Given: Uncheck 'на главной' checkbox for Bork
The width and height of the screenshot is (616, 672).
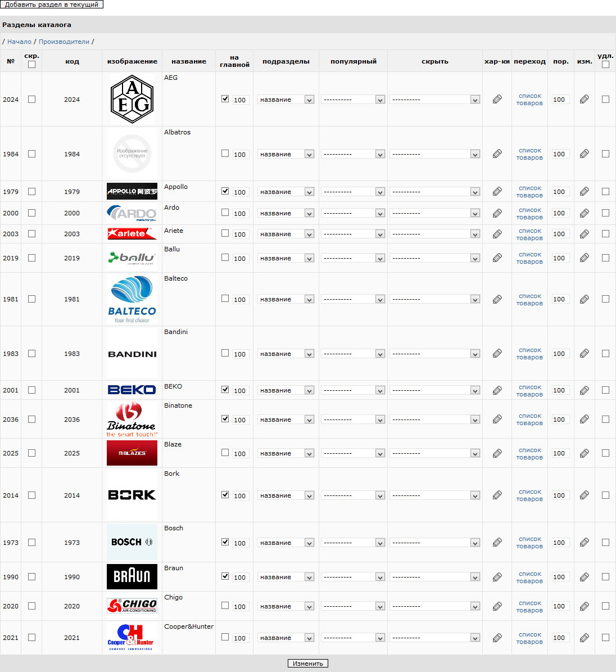Looking at the screenshot, I should pos(225,495).
